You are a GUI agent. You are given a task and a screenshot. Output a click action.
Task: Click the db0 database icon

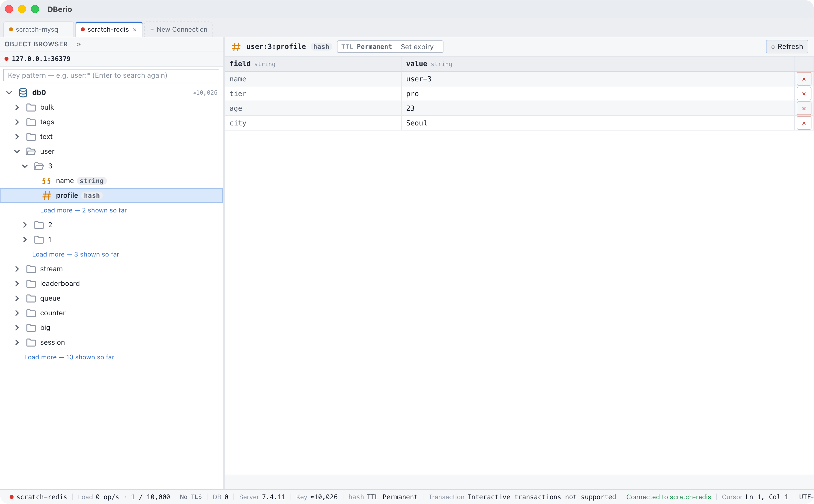(23, 93)
